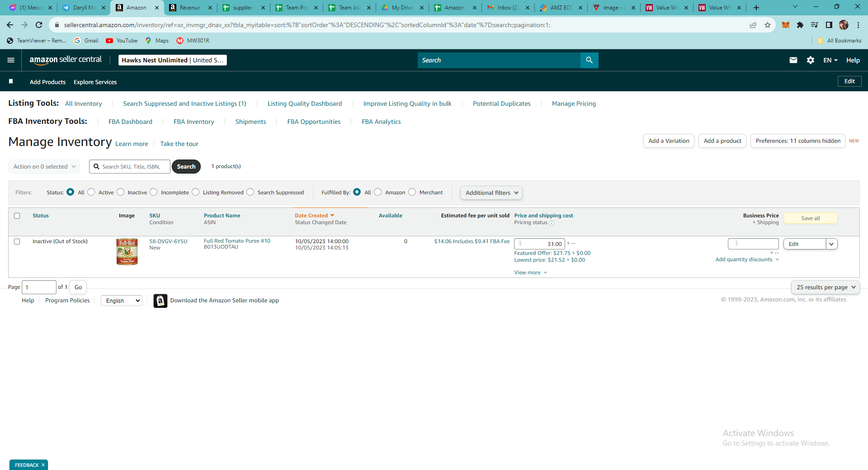Click the Search SKU, Title, ISBN field

[130, 166]
